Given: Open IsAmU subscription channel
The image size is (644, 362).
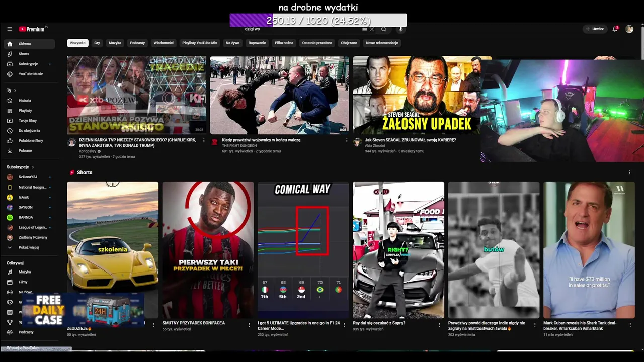Looking at the screenshot, I should (x=29, y=197).
